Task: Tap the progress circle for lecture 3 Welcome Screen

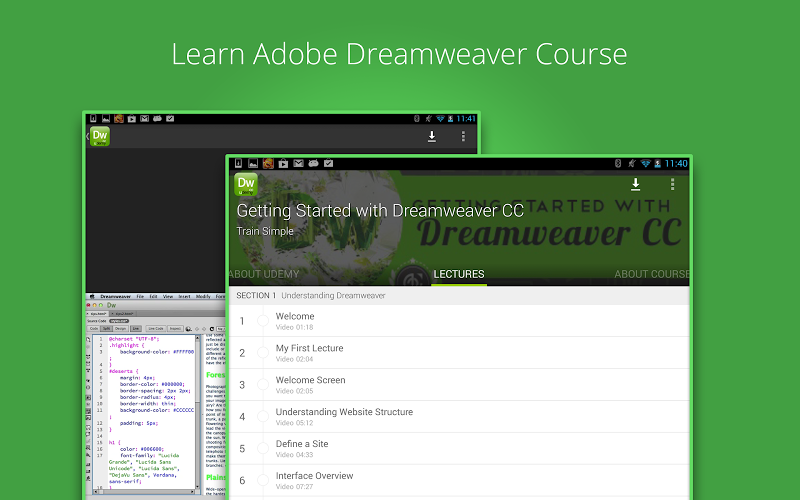Action: coord(263,385)
